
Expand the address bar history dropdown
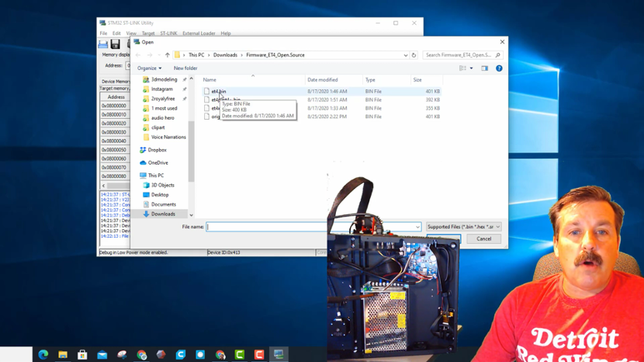tap(405, 55)
